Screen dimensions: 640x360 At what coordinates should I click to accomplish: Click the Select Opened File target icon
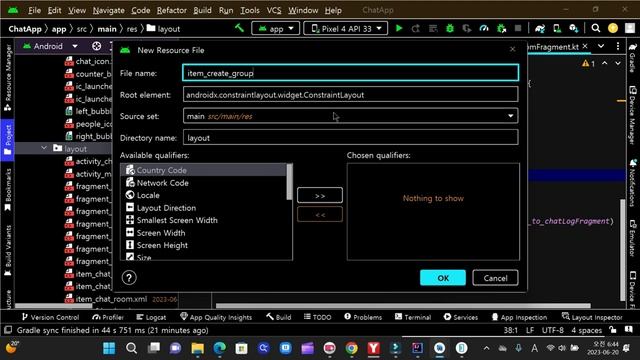96,46
